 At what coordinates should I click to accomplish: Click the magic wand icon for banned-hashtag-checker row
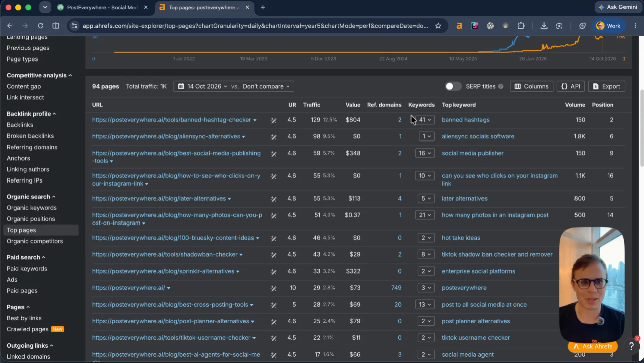[x=274, y=120]
